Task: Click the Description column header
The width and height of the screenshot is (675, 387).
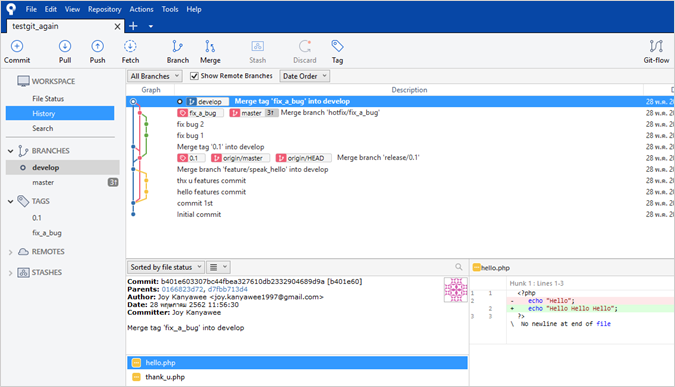Action: (x=409, y=90)
